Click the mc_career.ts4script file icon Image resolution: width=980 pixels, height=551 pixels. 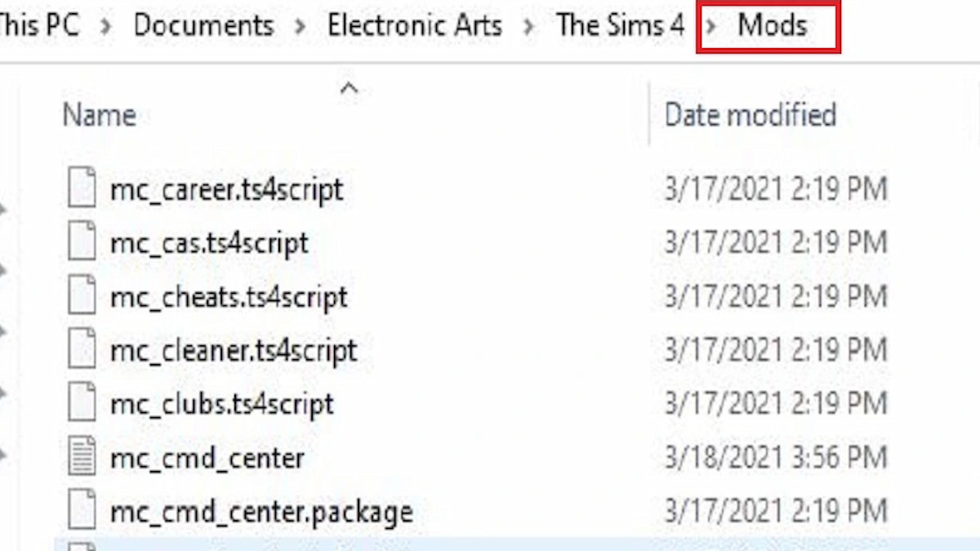click(82, 189)
